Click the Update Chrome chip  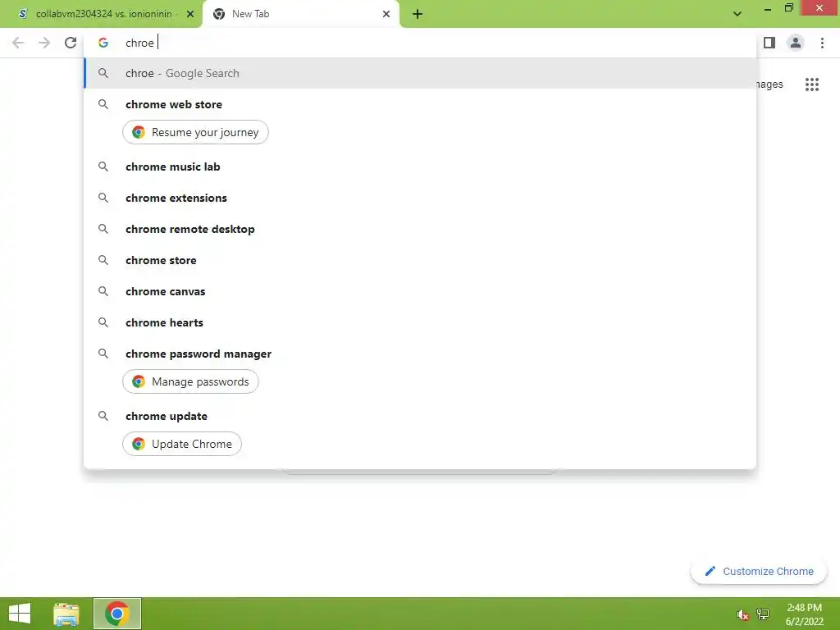coord(182,444)
